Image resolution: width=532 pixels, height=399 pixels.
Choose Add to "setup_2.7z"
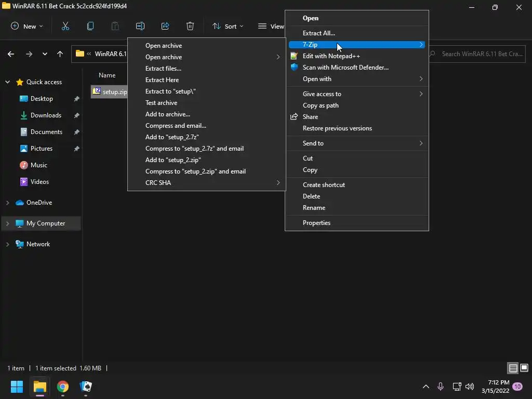pyautogui.click(x=206, y=137)
